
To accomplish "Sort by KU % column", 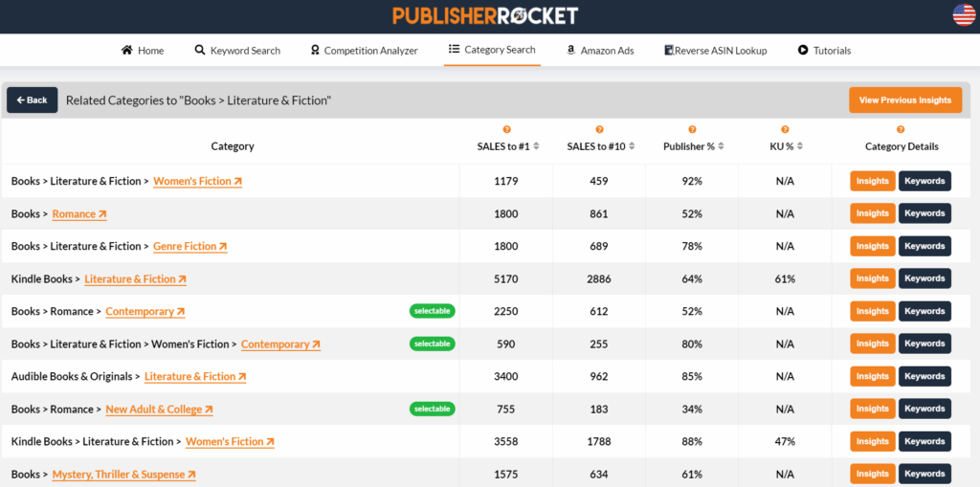I will [x=800, y=146].
